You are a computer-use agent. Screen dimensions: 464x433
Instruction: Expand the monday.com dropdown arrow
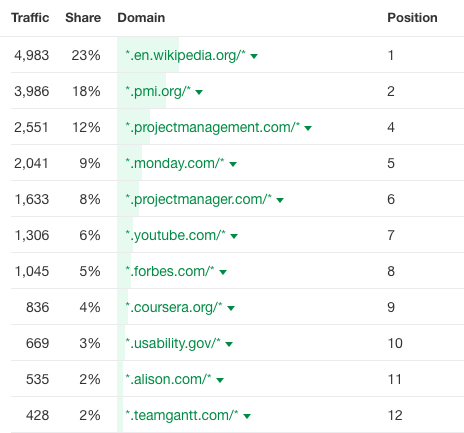pyautogui.click(x=233, y=164)
